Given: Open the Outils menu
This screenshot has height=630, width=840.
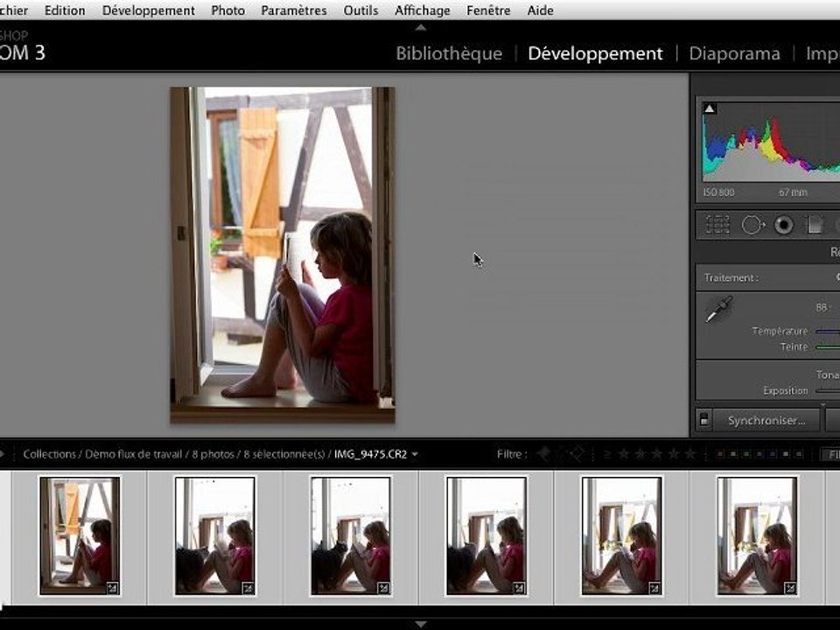Looking at the screenshot, I should click(x=361, y=10).
